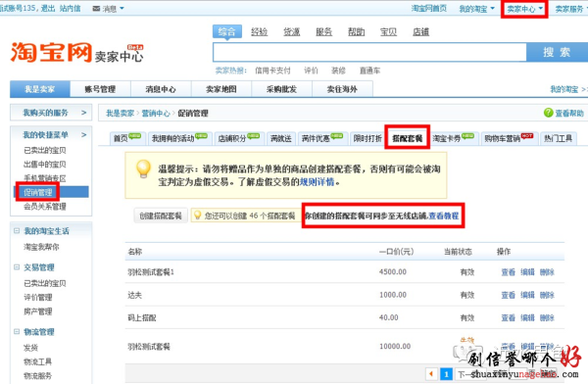The width and height of the screenshot is (588, 384).
Task: Select the 宝贝 search tab
Action: [388, 32]
